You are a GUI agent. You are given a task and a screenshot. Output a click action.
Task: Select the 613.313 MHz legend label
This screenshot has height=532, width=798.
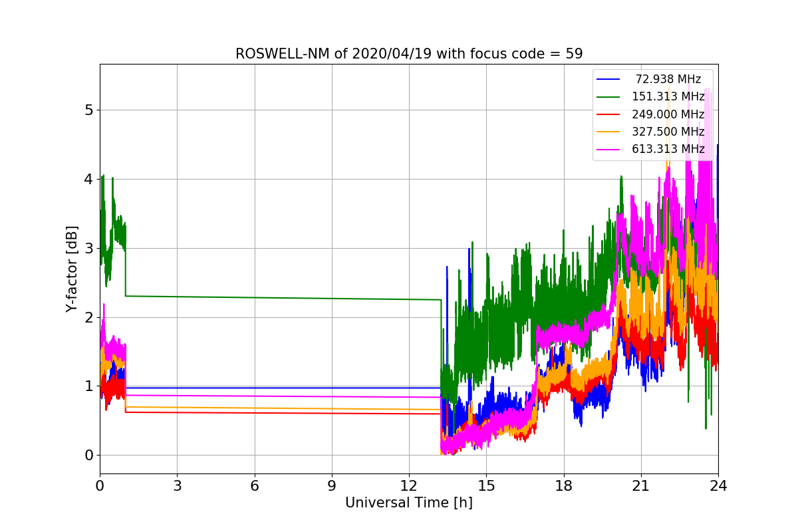[668, 149]
